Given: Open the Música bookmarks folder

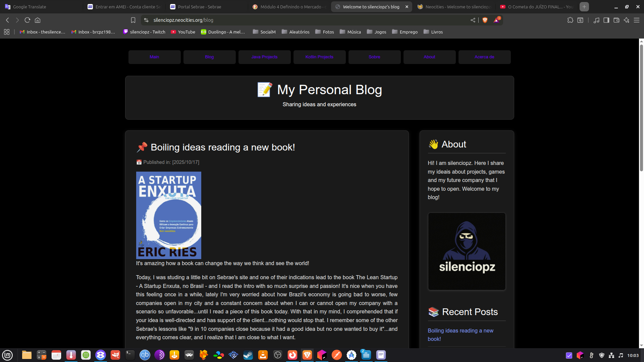Looking at the screenshot, I should point(350,32).
